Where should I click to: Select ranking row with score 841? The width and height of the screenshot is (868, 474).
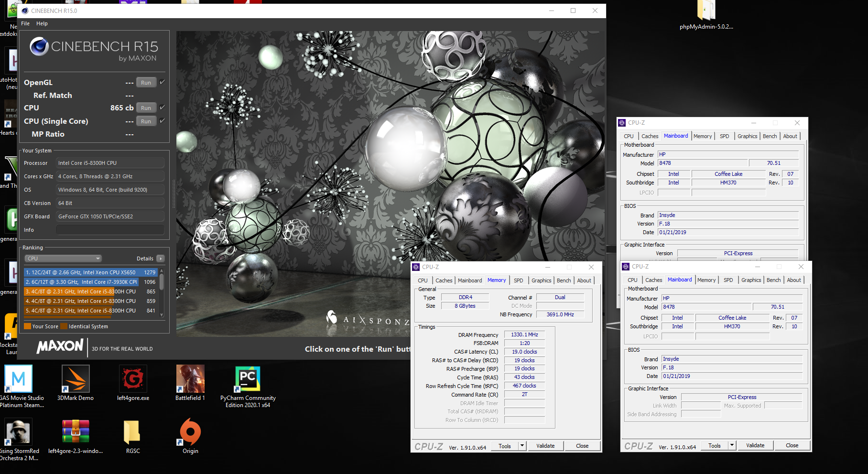[x=90, y=311]
